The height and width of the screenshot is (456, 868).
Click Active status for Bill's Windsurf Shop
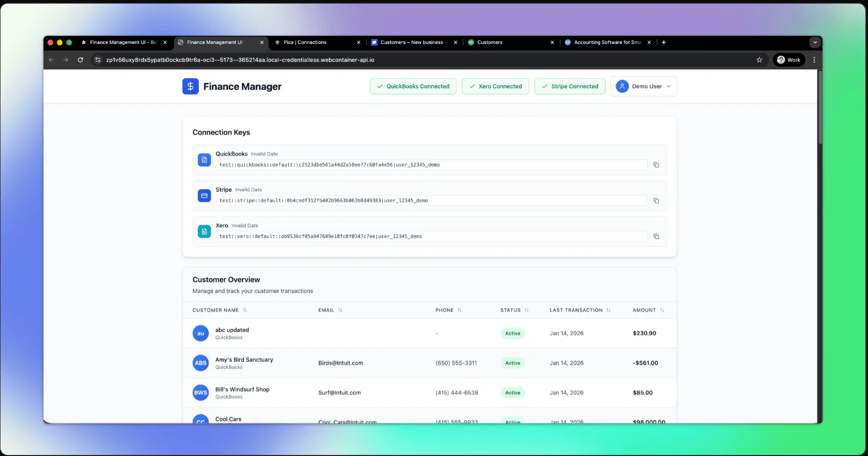[513, 393]
